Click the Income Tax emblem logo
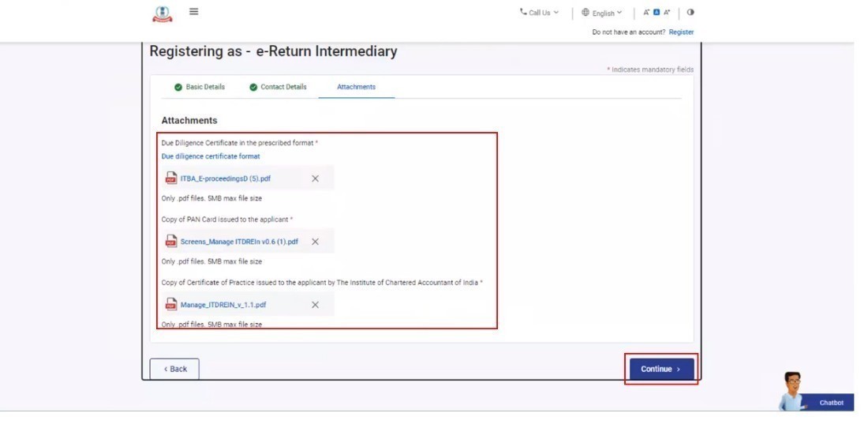 click(x=161, y=13)
